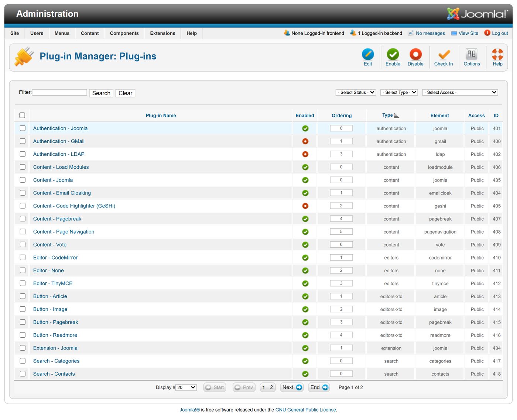The width and height of the screenshot is (517, 420).
Task: Click the Type column sort arrow icon
Action: point(397,116)
